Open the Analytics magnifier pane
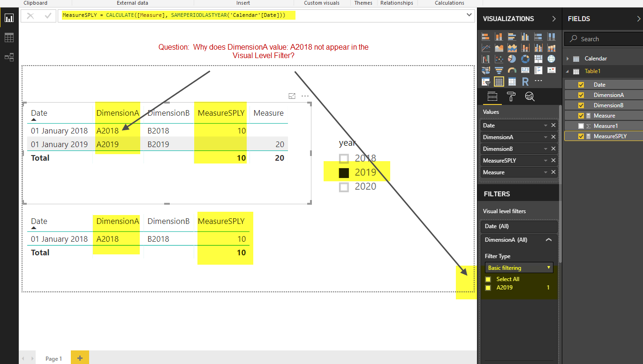The height and width of the screenshot is (364, 643). [x=530, y=97]
